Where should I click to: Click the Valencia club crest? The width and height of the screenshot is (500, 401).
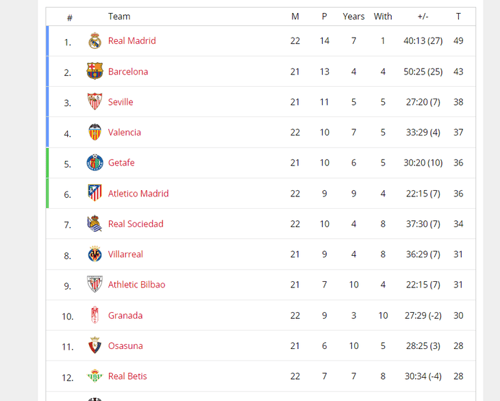(x=95, y=132)
